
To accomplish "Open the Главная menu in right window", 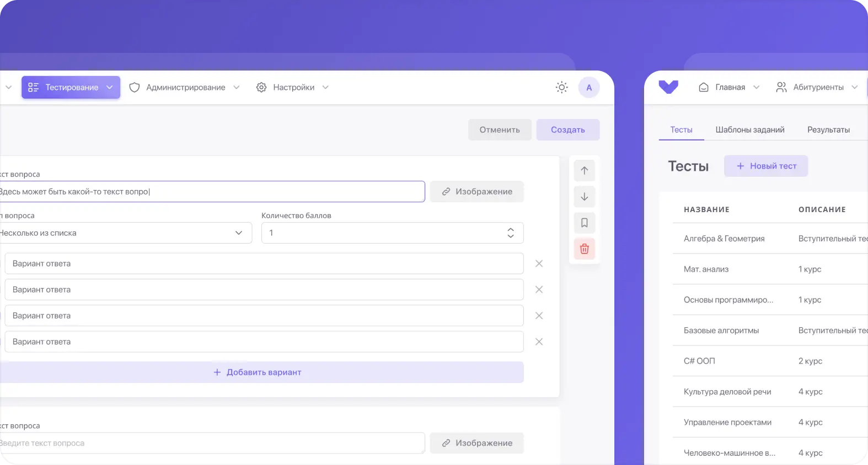I will pos(729,87).
